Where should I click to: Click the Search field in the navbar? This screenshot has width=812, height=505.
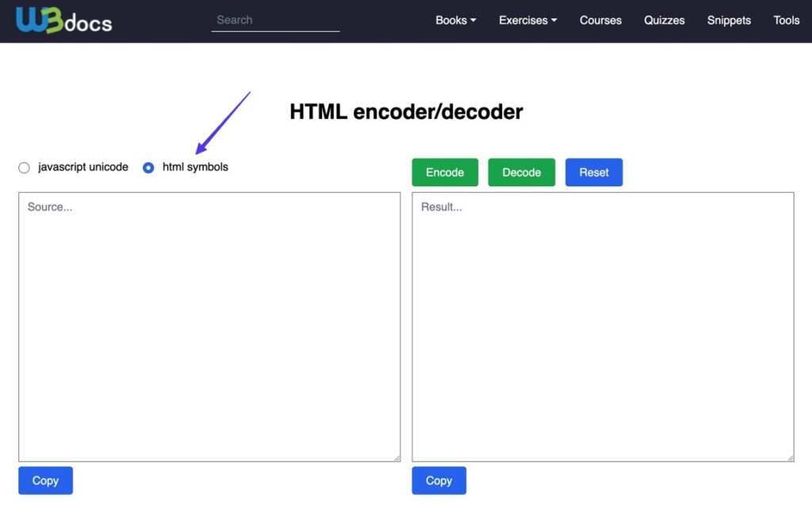click(275, 20)
